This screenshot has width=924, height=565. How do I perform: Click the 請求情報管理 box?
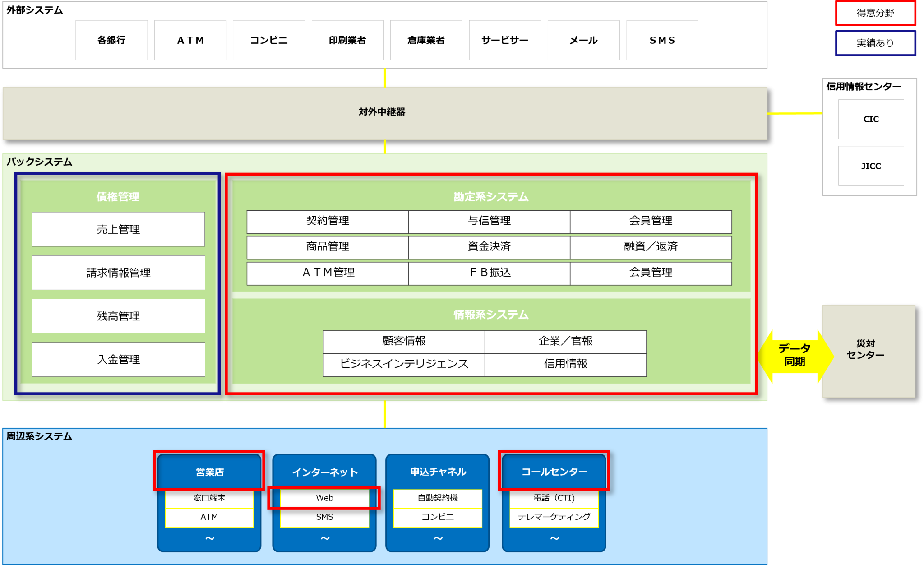click(118, 273)
